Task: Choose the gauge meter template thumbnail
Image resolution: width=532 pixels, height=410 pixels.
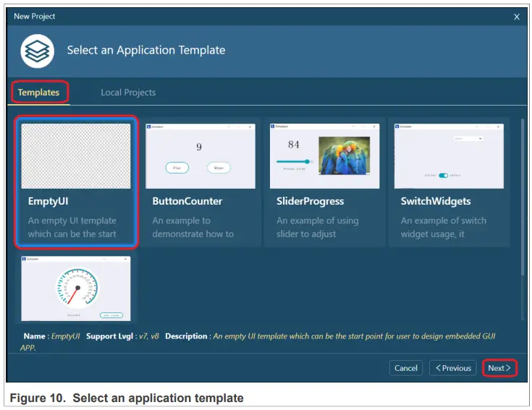Action: coord(76,289)
